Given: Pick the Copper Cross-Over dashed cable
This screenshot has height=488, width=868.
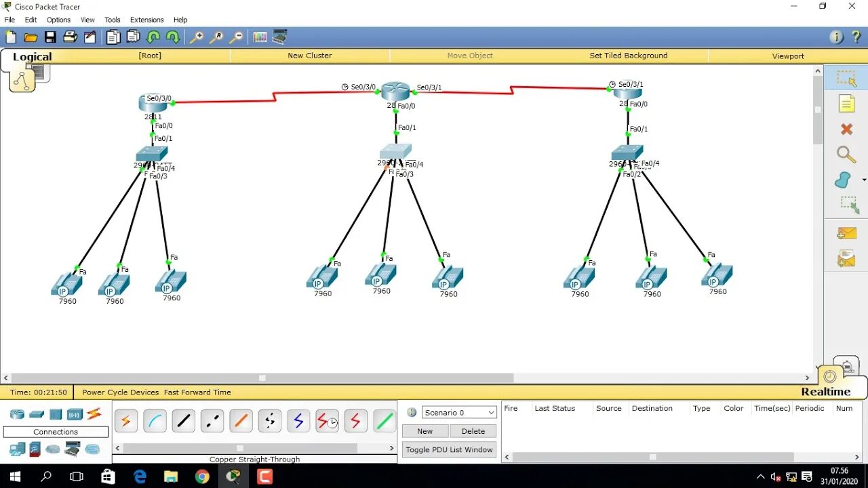Looking at the screenshot, I should click(x=212, y=421).
